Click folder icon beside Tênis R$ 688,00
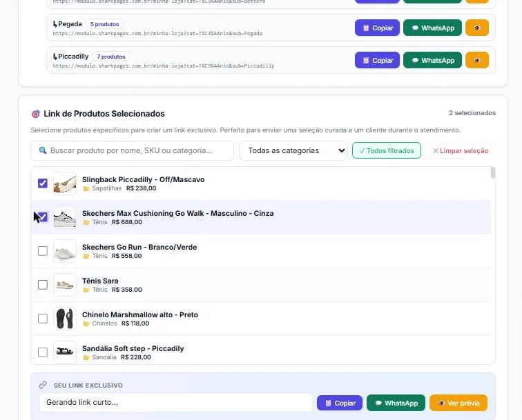Image resolution: width=522 pixels, height=420 pixels. click(x=86, y=222)
